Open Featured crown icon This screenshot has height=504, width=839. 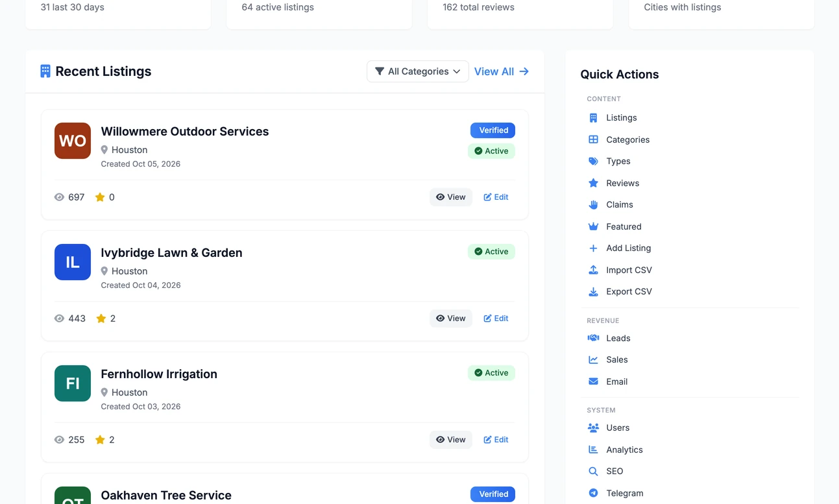coord(593,226)
